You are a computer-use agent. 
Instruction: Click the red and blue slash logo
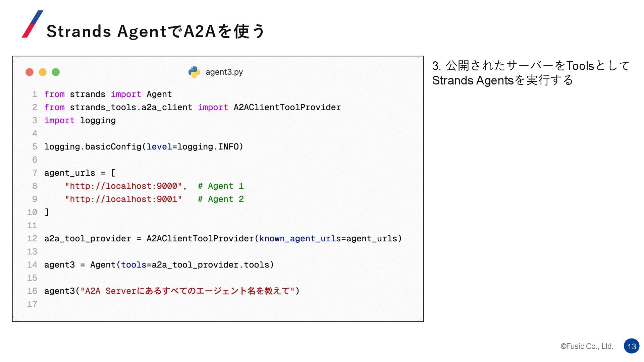[x=33, y=24]
